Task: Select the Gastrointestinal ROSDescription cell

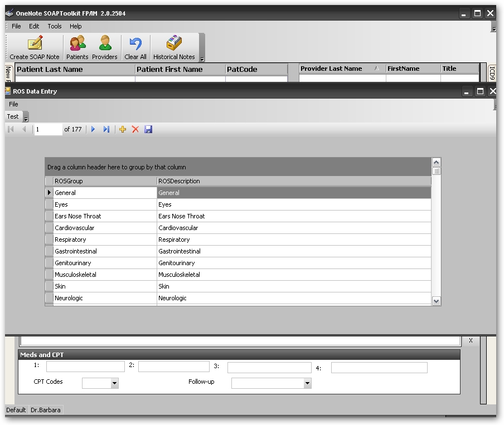Action: (294, 251)
